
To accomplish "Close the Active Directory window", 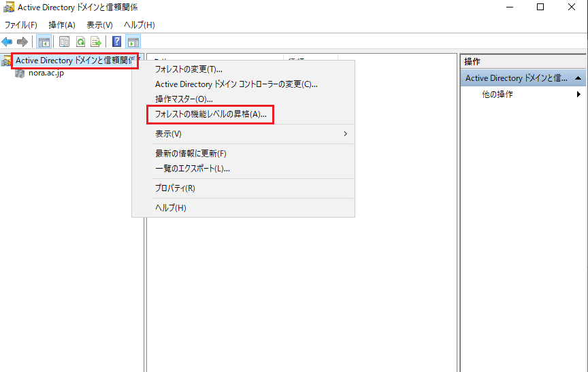I will pyautogui.click(x=572, y=7).
